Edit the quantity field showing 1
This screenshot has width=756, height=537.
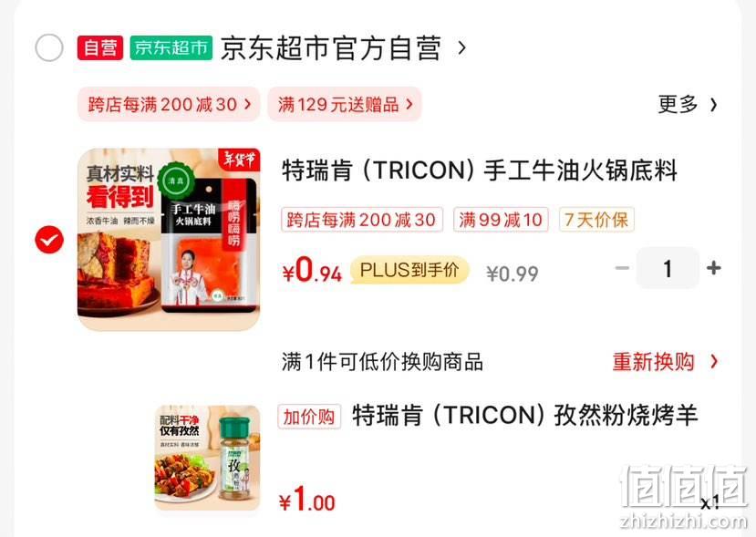668,268
